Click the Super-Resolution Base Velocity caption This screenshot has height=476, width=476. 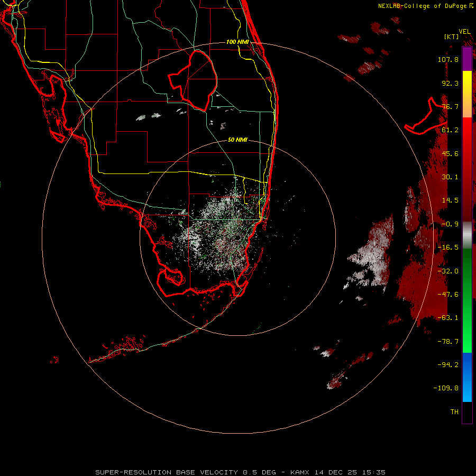[x=241, y=472]
